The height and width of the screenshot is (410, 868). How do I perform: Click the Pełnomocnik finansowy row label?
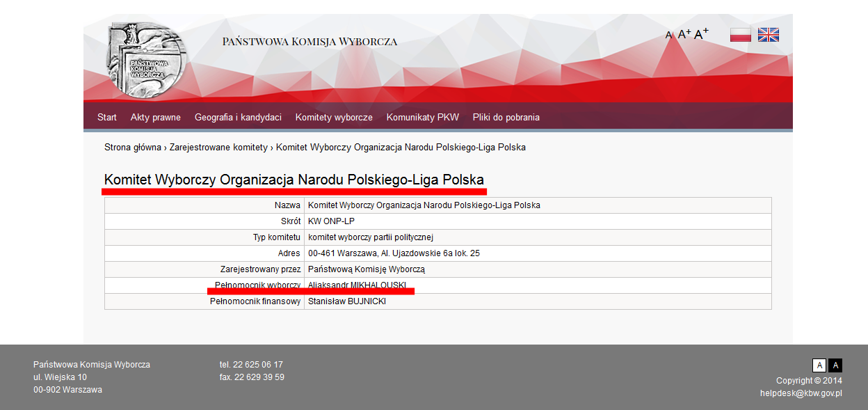pyautogui.click(x=255, y=301)
